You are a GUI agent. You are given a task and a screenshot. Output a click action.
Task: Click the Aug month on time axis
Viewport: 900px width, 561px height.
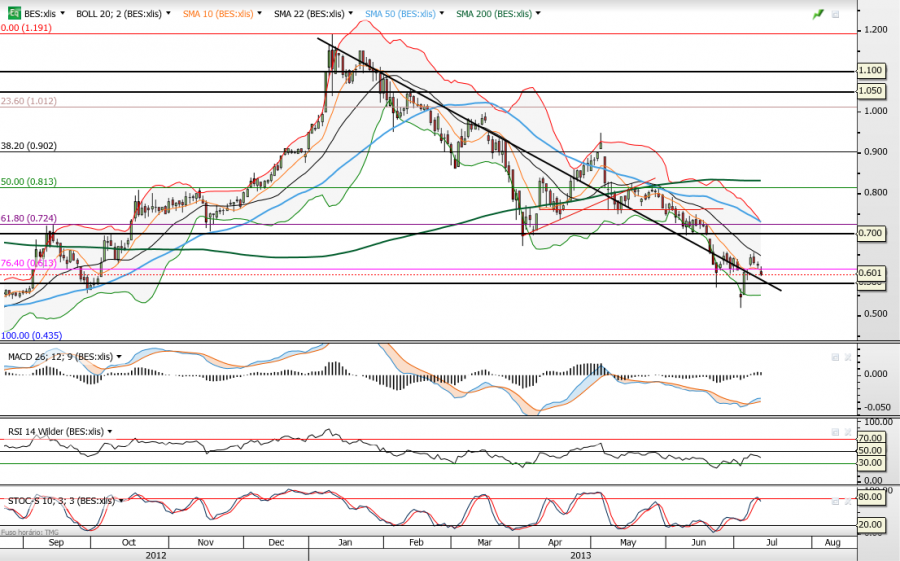[832, 542]
